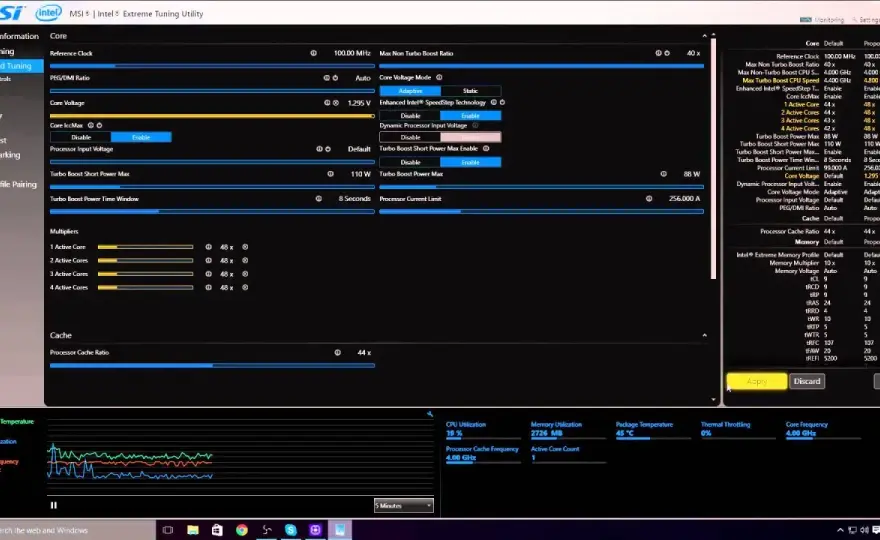Pause the monitoring graph

[x=54, y=505]
